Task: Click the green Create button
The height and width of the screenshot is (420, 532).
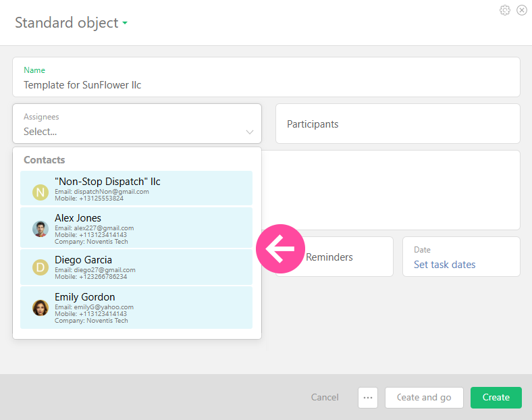Action: [x=496, y=398]
